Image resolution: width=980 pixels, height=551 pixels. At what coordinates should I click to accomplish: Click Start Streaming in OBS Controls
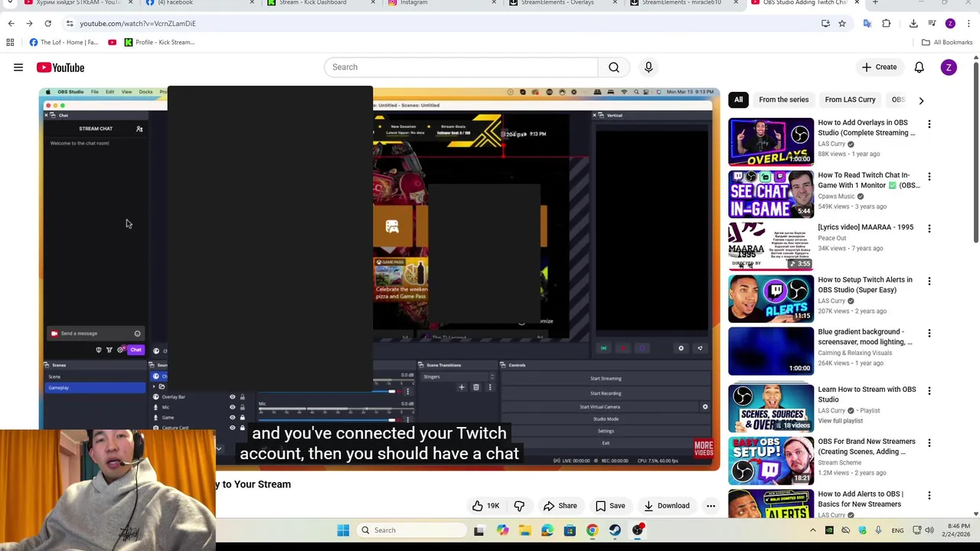[x=606, y=379]
